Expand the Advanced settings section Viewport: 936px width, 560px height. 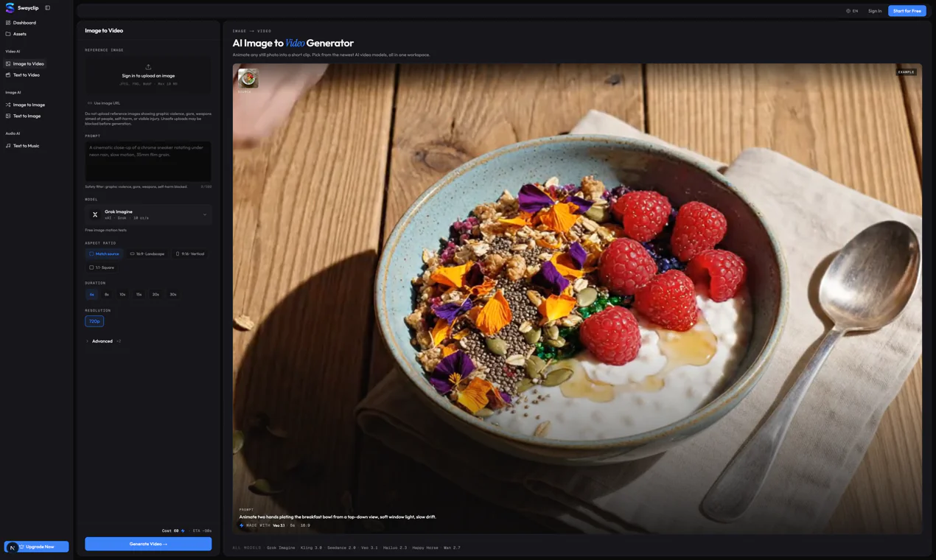[103, 341]
